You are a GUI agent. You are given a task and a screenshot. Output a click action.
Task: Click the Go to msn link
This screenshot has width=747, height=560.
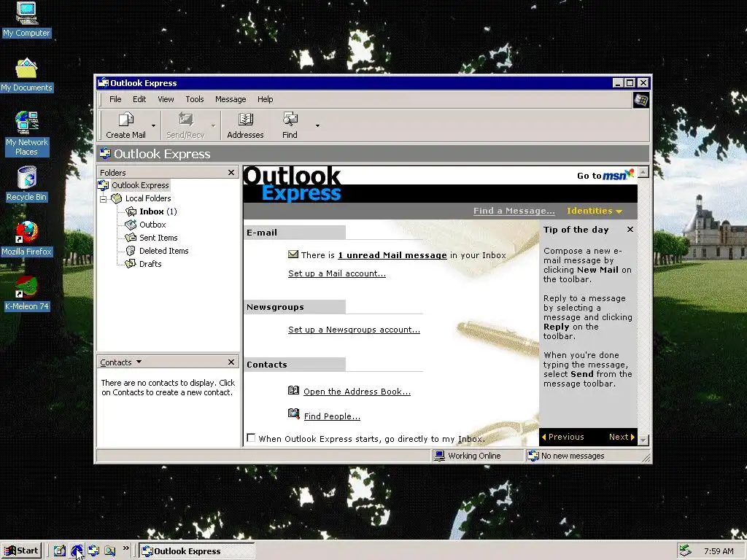point(605,175)
